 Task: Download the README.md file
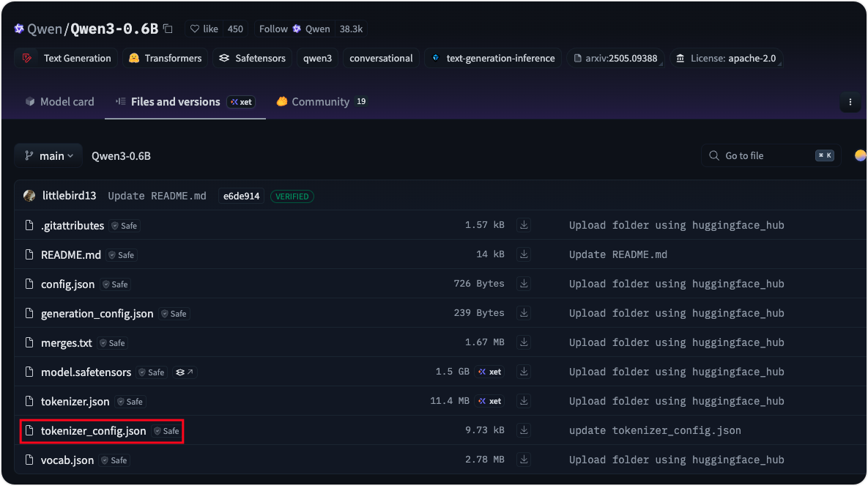524,254
